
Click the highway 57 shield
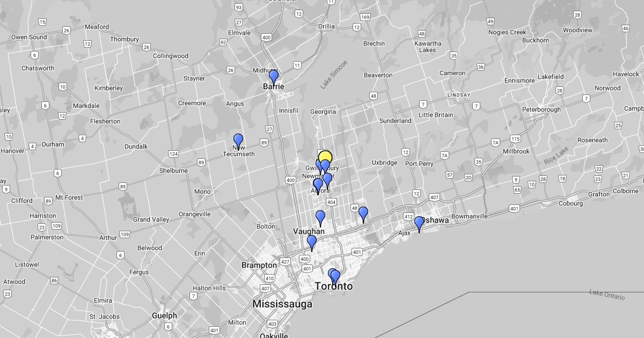[x=450, y=175]
